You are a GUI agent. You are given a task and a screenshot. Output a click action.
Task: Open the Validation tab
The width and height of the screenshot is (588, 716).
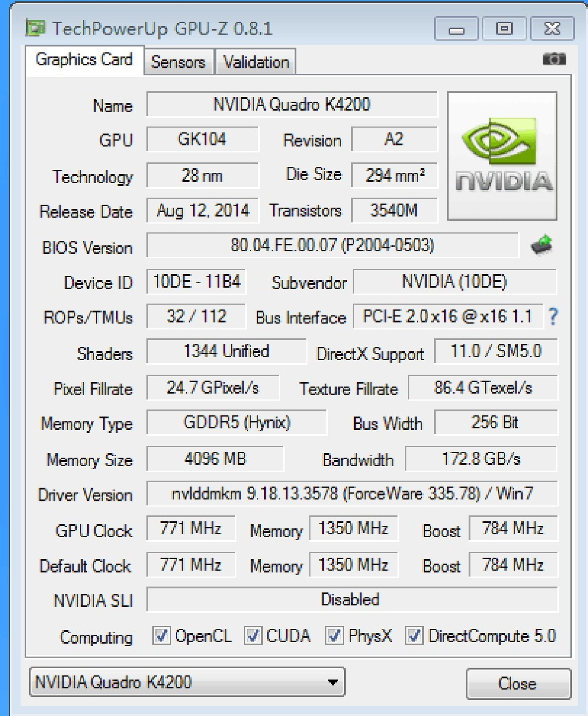(255, 62)
